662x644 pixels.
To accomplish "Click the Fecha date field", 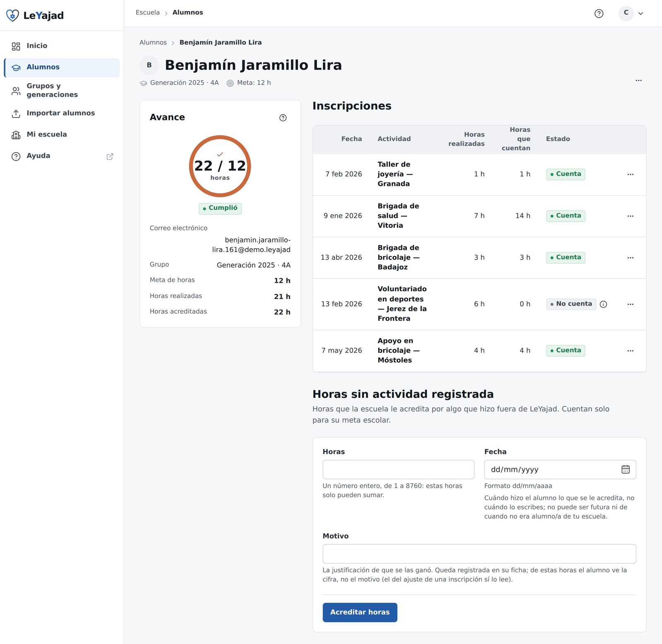I will pyautogui.click(x=560, y=469).
